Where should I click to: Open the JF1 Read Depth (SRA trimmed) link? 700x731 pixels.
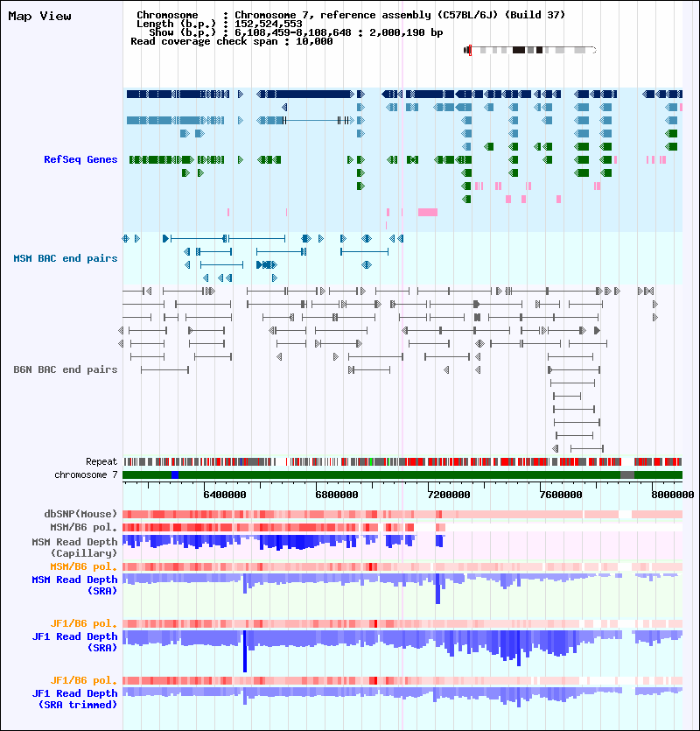point(74,699)
